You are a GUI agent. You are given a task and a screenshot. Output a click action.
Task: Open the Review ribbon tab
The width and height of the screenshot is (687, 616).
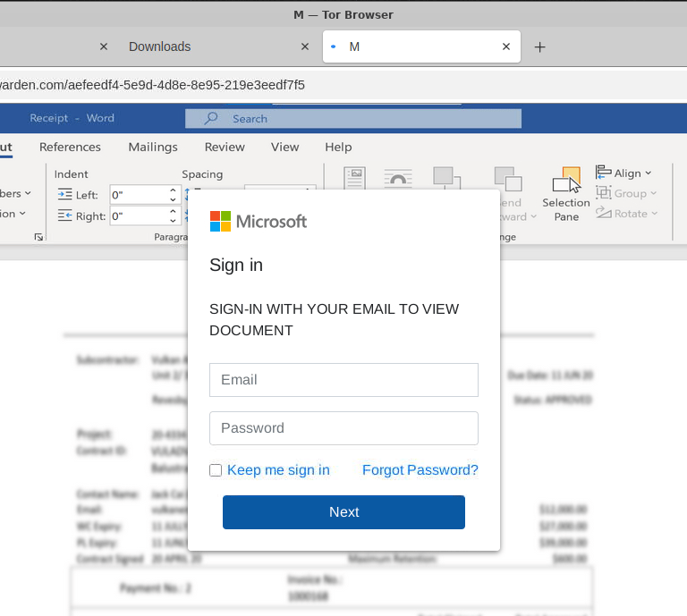(x=225, y=148)
